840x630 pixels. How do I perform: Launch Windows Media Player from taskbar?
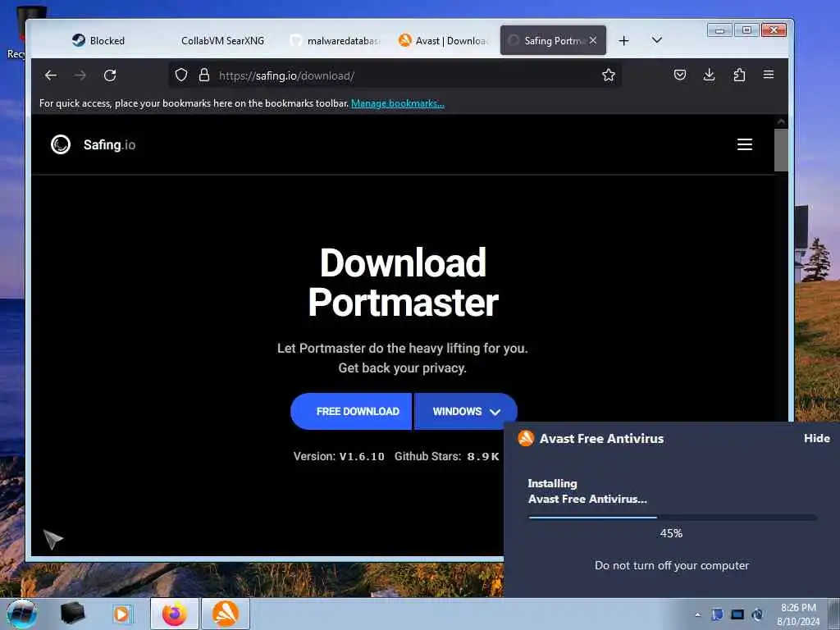click(x=121, y=614)
